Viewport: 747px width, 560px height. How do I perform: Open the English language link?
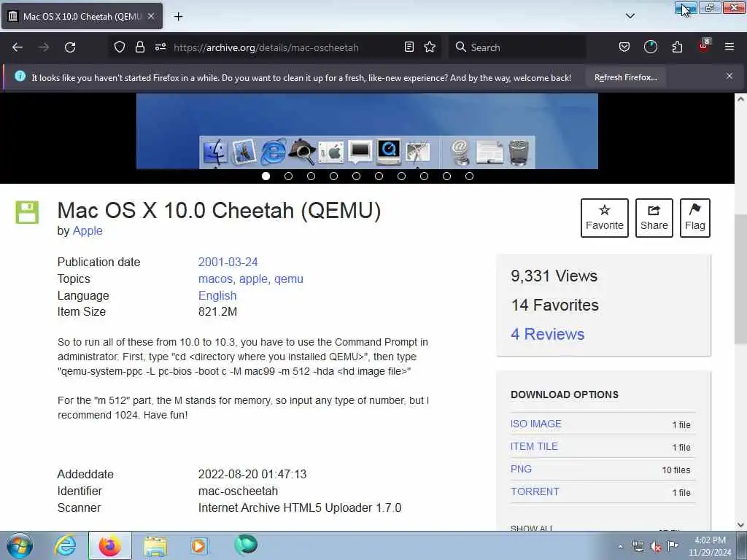tap(217, 296)
